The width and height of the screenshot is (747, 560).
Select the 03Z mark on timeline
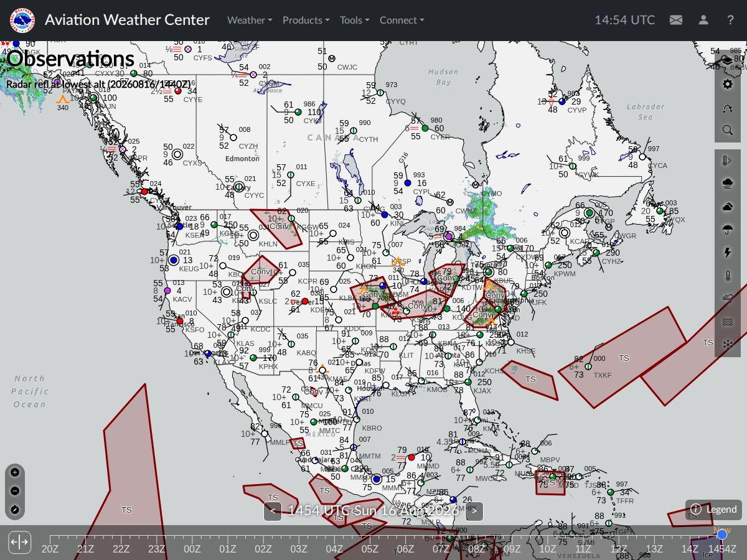(299, 549)
